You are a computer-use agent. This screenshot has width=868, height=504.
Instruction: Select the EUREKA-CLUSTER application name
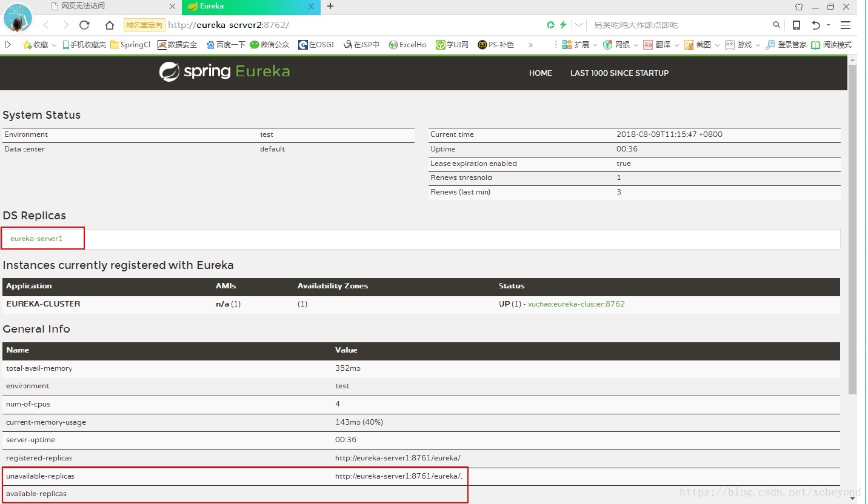click(43, 304)
